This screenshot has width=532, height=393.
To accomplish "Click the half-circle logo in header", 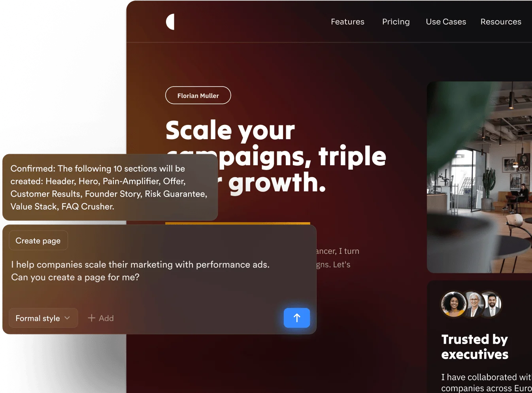I will point(170,22).
